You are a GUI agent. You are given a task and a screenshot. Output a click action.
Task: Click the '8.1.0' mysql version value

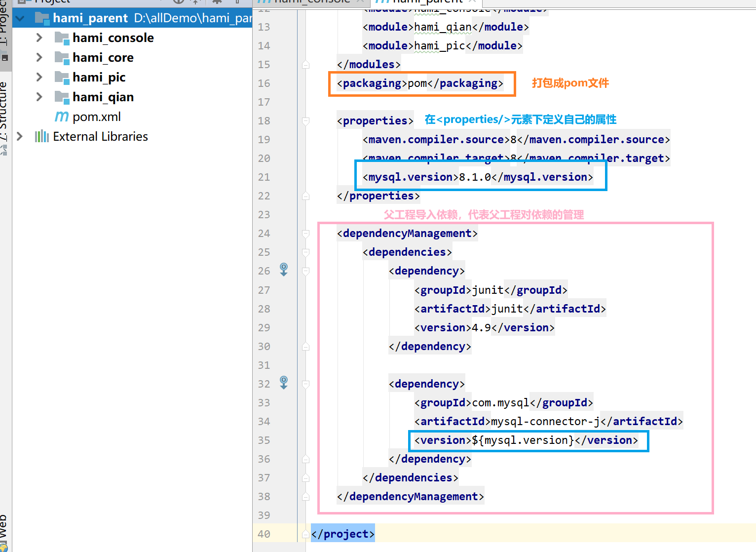click(x=475, y=177)
